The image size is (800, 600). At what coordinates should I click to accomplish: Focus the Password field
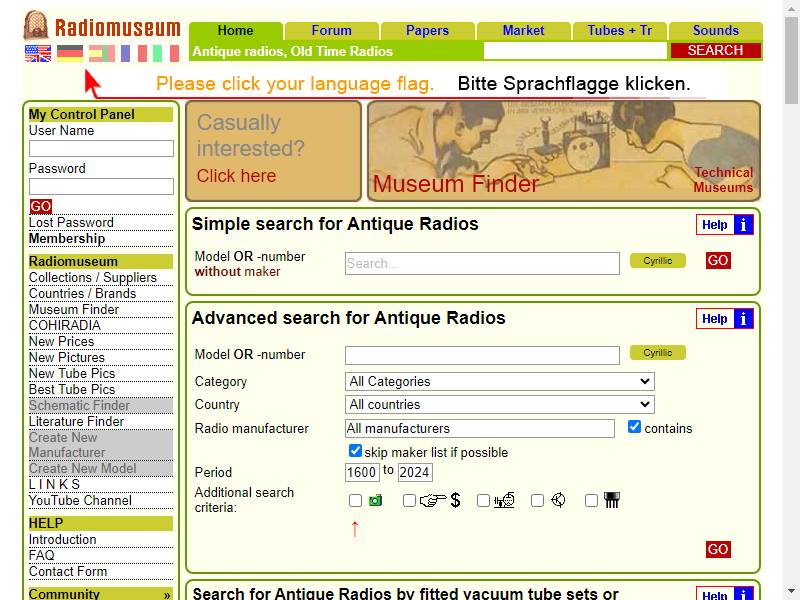coord(102,186)
